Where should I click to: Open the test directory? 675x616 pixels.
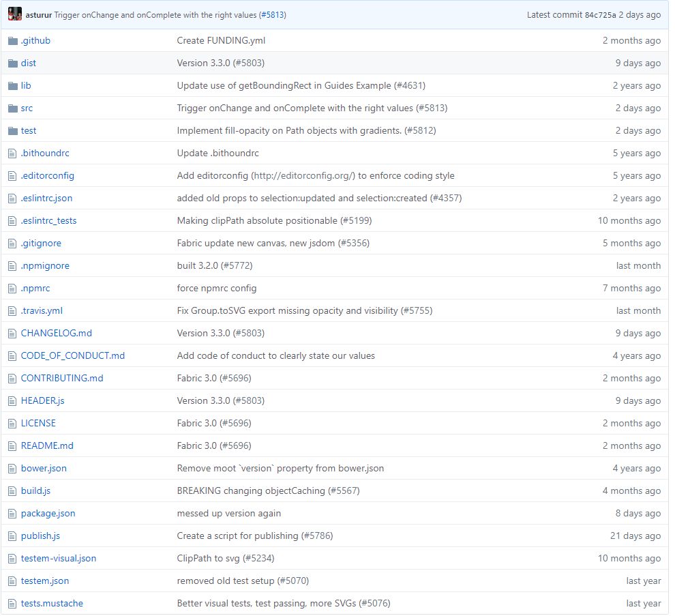tap(29, 131)
